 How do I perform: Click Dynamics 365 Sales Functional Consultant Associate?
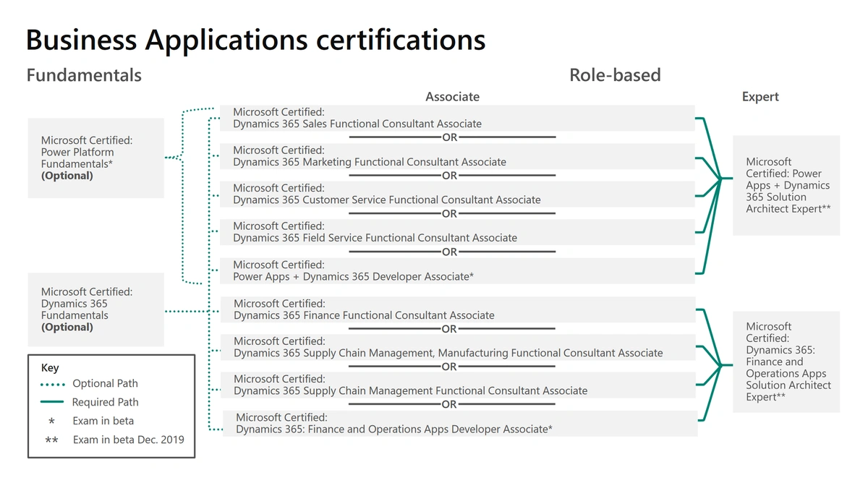[457, 118]
